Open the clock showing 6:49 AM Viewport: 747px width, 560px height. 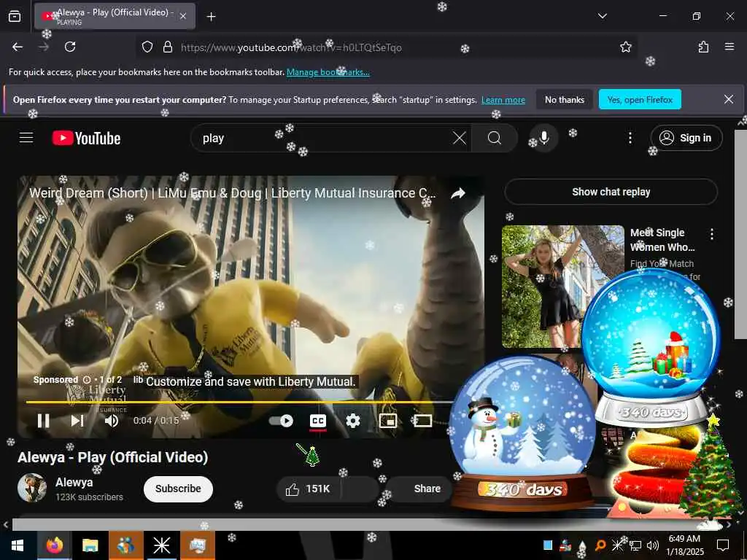click(x=684, y=545)
